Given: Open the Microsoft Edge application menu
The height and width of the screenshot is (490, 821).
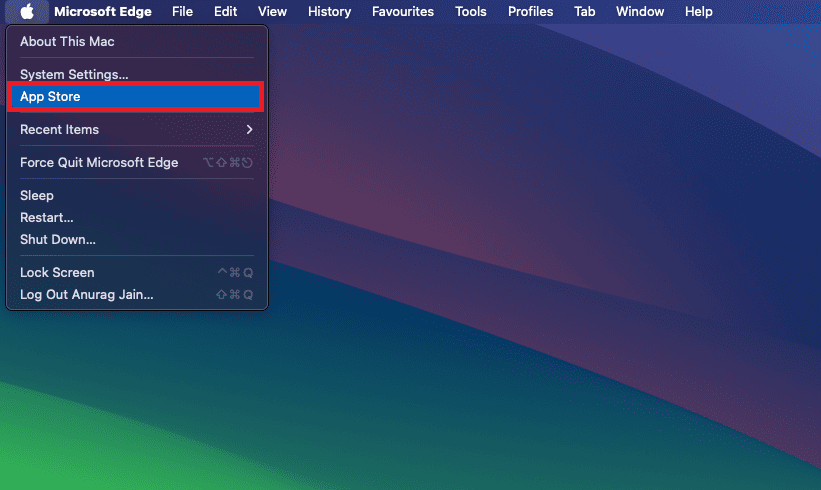Looking at the screenshot, I should (103, 12).
